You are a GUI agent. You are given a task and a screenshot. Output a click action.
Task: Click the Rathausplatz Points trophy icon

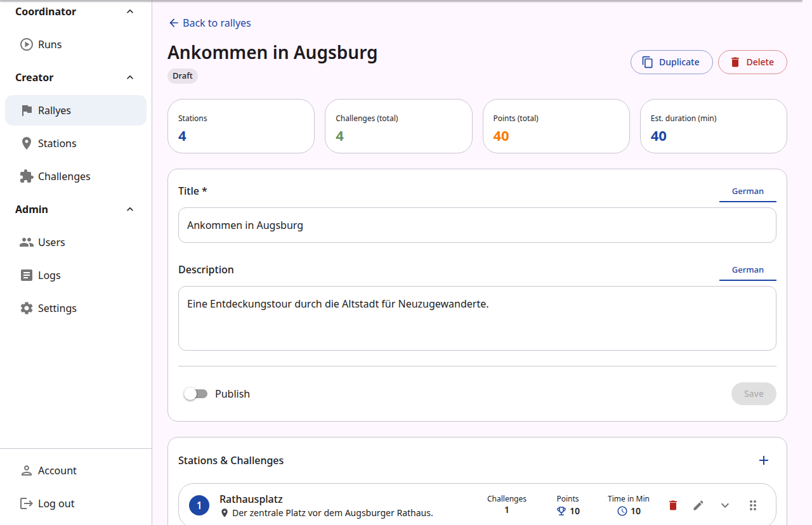pyautogui.click(x=561, y=511)
